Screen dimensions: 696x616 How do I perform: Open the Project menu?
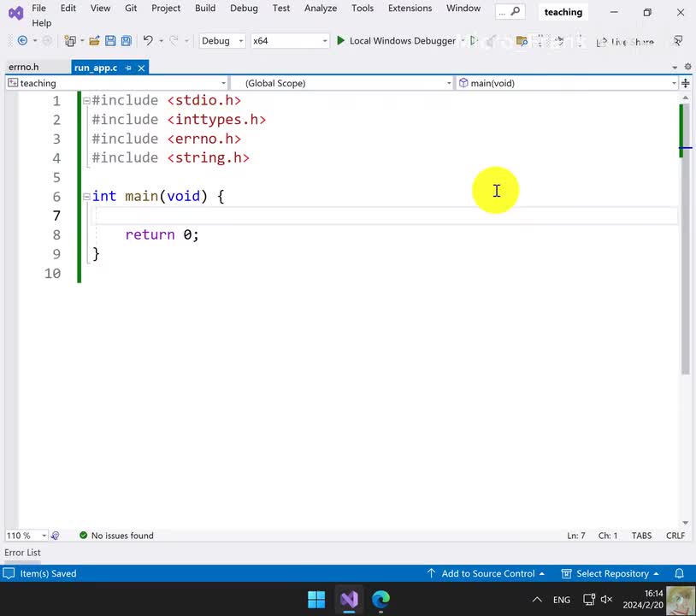pyautogui.click(x=166, y=8)
